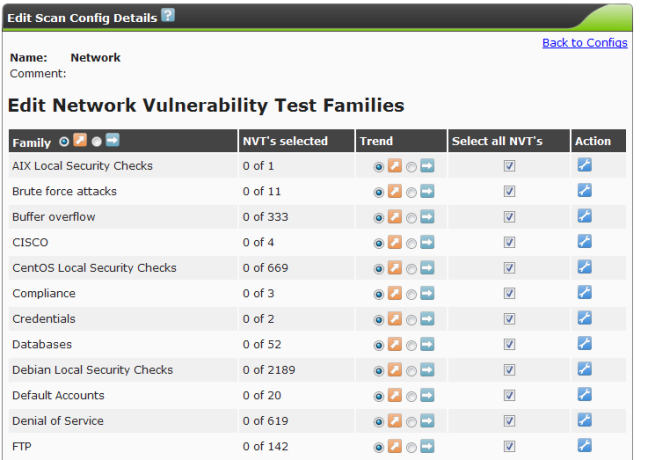Go back via Back to Configs link
Viewport: 648px width, 460px height.
[584, 43]
